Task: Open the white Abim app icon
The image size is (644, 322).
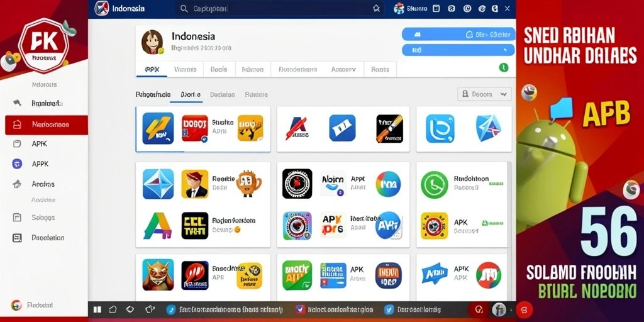Action: [333, 184]
